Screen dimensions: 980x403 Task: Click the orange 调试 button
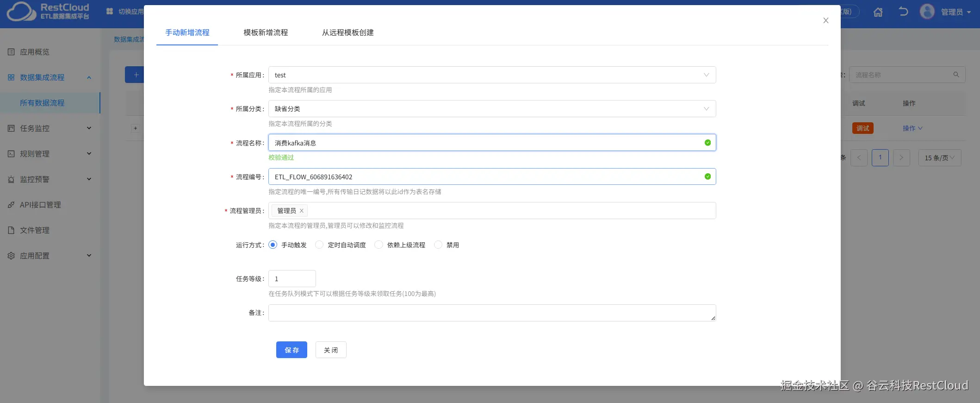tap(863, 128)
